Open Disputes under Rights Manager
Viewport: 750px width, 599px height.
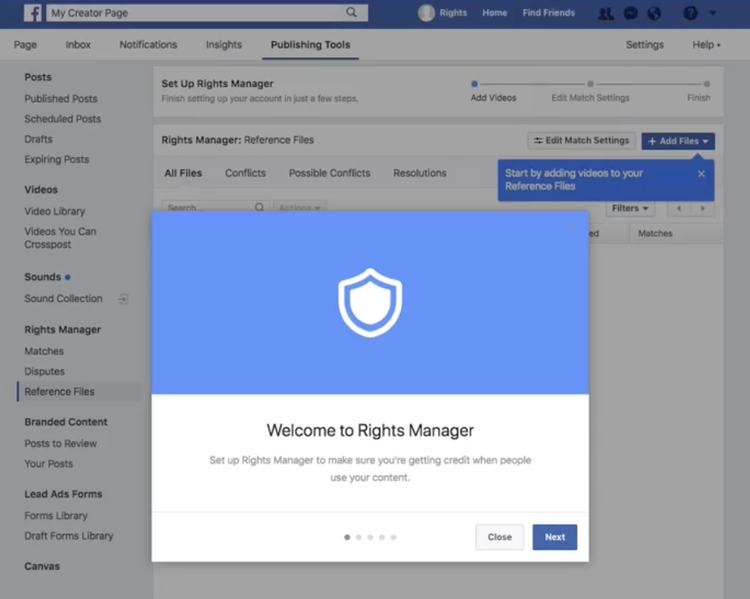[44, 371]
